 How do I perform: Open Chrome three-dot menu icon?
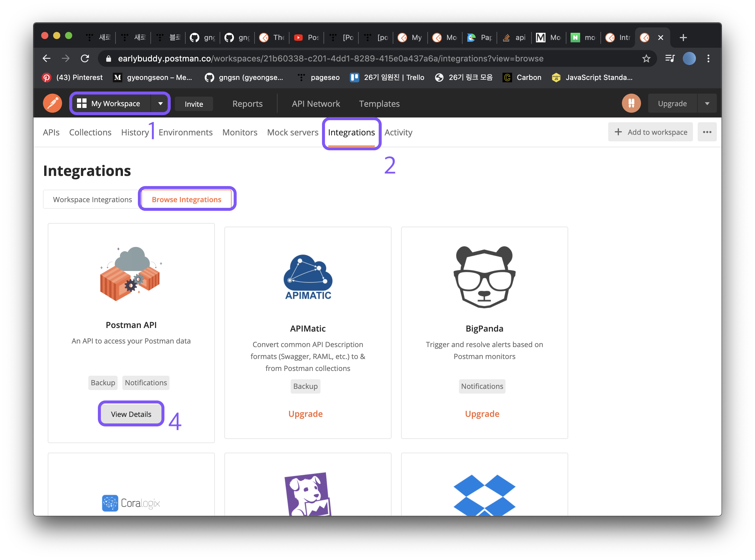coord(708,58)
